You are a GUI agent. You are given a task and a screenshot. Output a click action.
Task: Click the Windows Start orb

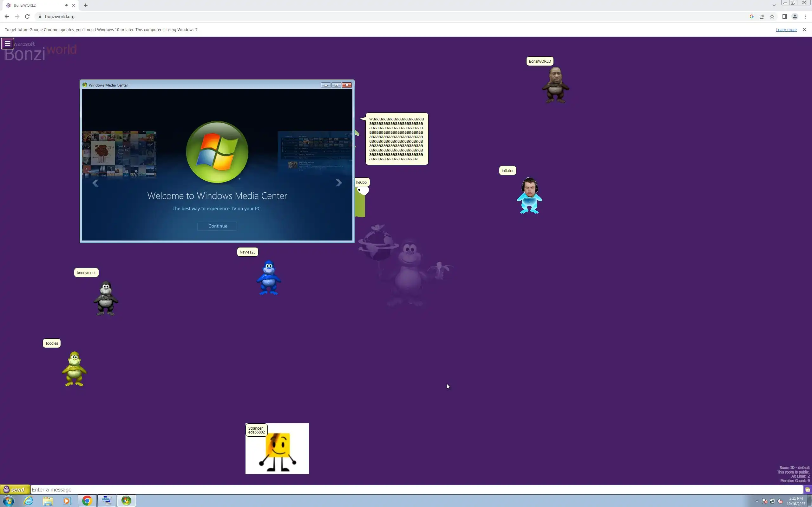click(8, 501)
